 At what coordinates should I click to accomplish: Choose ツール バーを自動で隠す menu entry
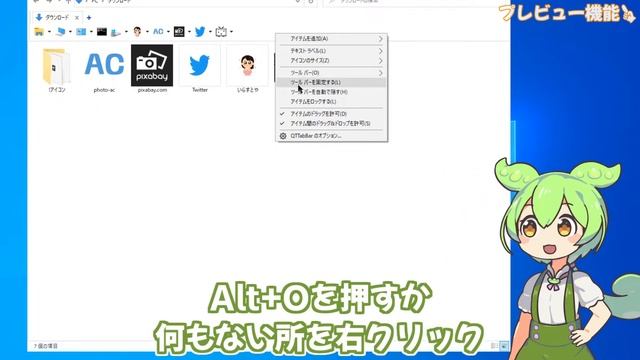[331, 92]
